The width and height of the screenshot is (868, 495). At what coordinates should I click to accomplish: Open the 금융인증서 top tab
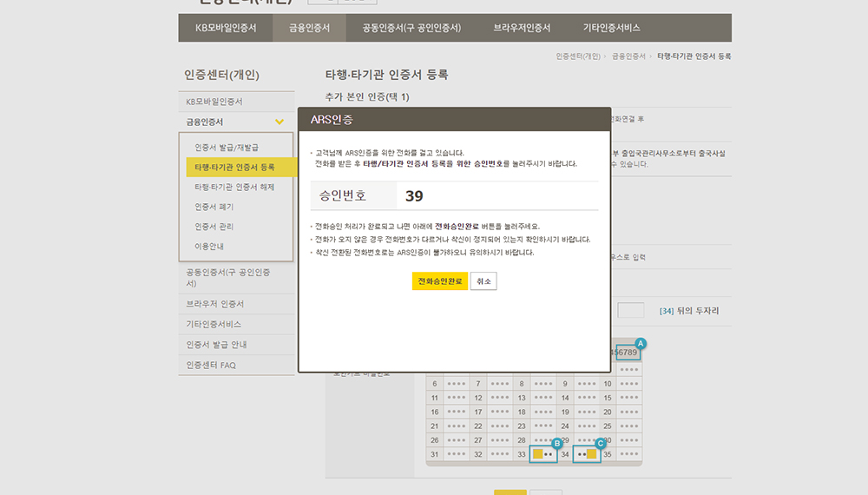[x=310, y=28]
